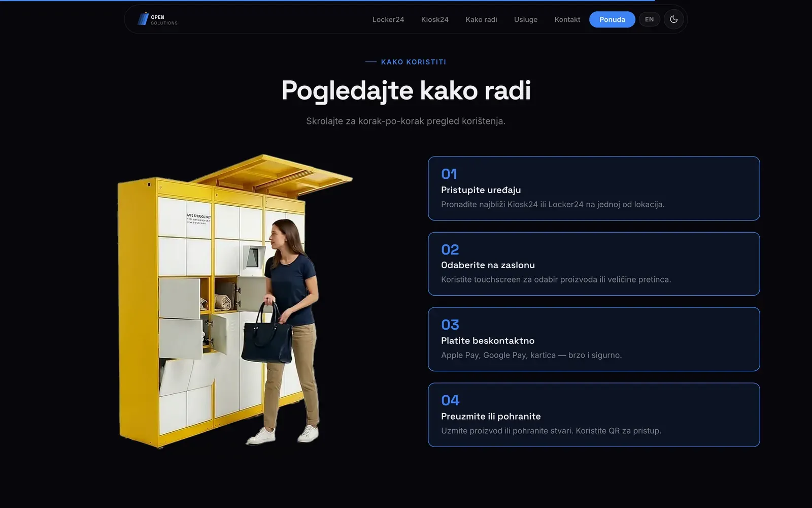The width and height of the screenshot is (812, 508).
Task: Click the heading Pogledajte kako radi
Action: 406,90
